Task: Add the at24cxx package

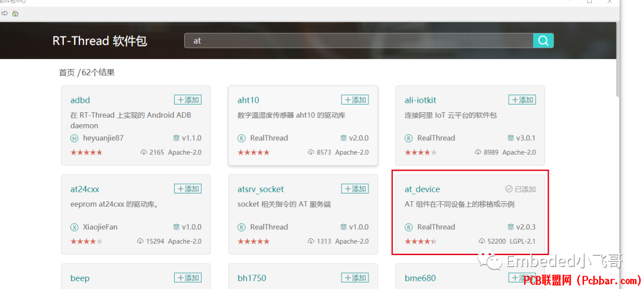Action: tap(188, 189)
